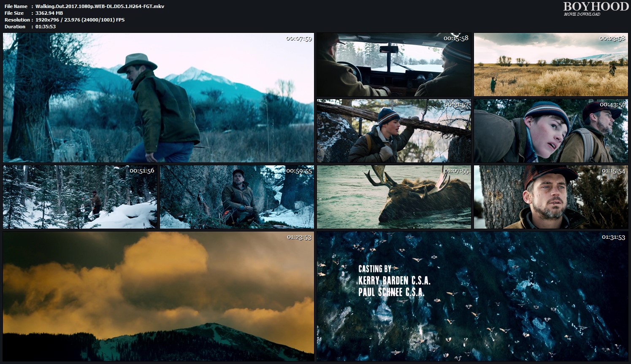Click the Walking.Out mkv file name text
The height and width of the screenshot is (364, 631).
pyautogui.click(x=100, y=6)
